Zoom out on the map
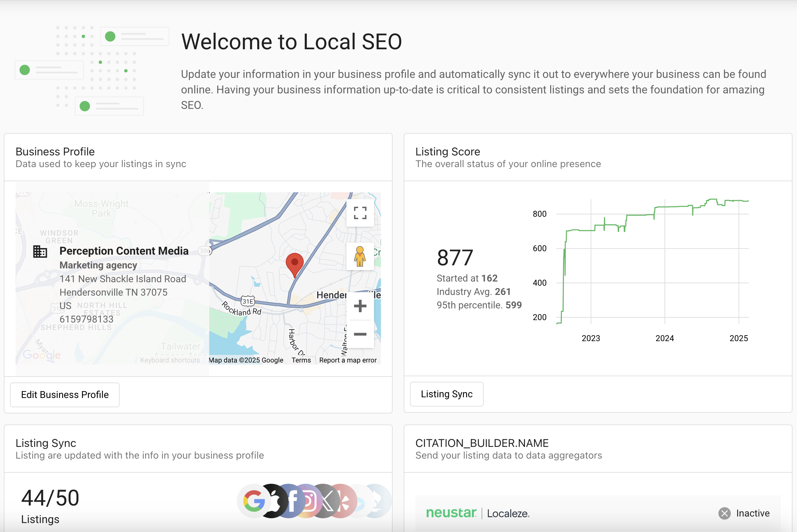The height and width of the screenshot is (532, 797). tap(360, 334)
